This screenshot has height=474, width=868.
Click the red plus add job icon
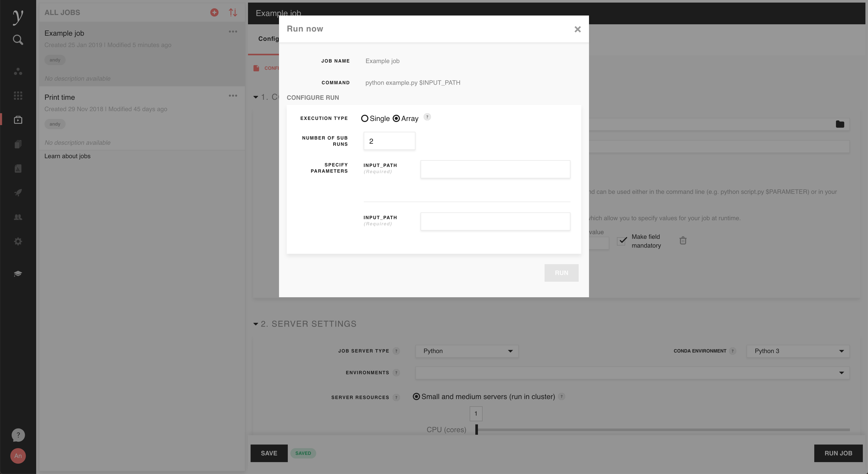point(214,12)
